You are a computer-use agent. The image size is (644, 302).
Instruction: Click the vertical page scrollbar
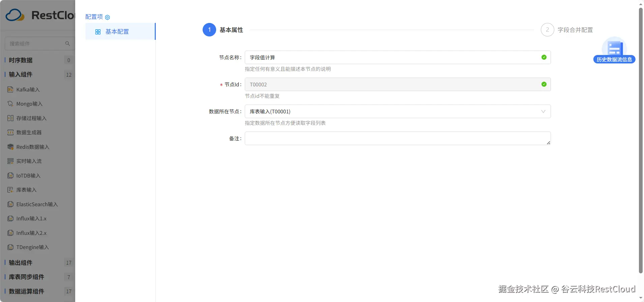tap(641, 140)
